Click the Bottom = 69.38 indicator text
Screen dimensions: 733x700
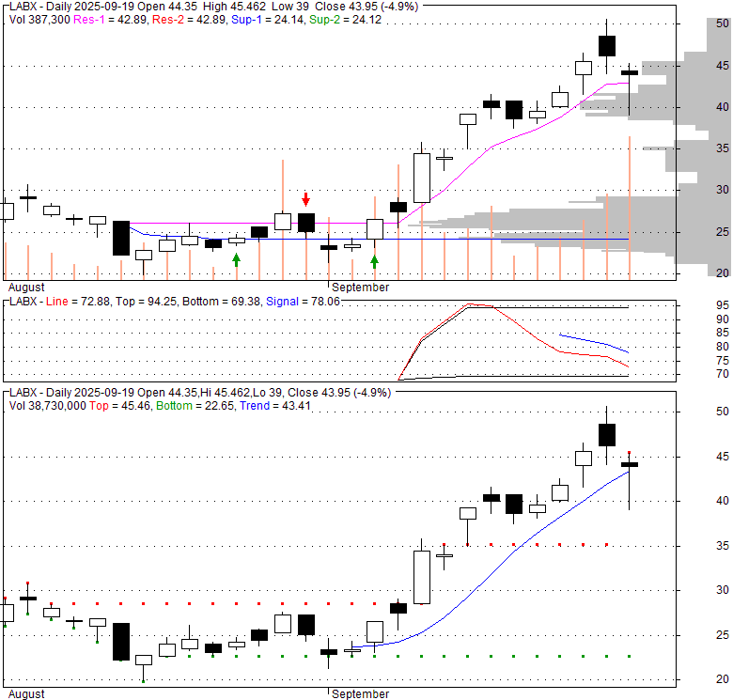click(221, 302)
